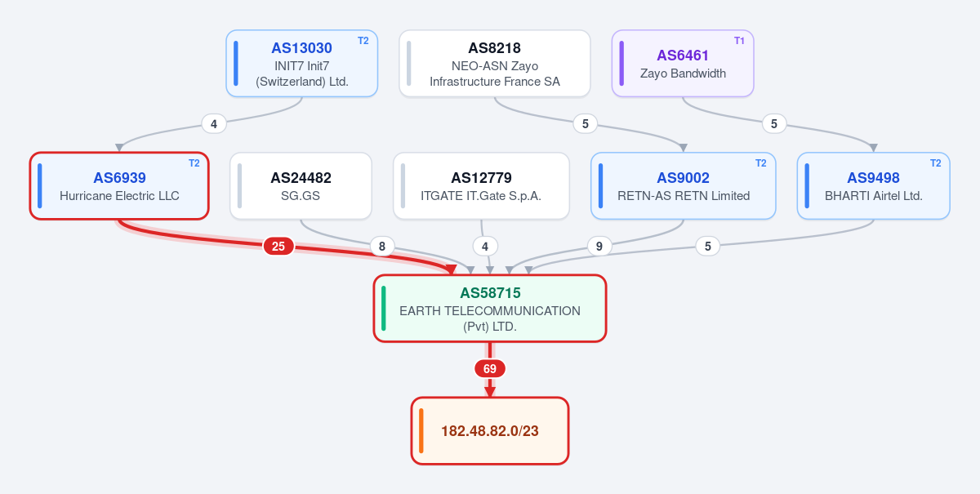Click the AS6939 Hurricane Electric node
The width and height of the screenshot is (980, 494).
point(119,186)
